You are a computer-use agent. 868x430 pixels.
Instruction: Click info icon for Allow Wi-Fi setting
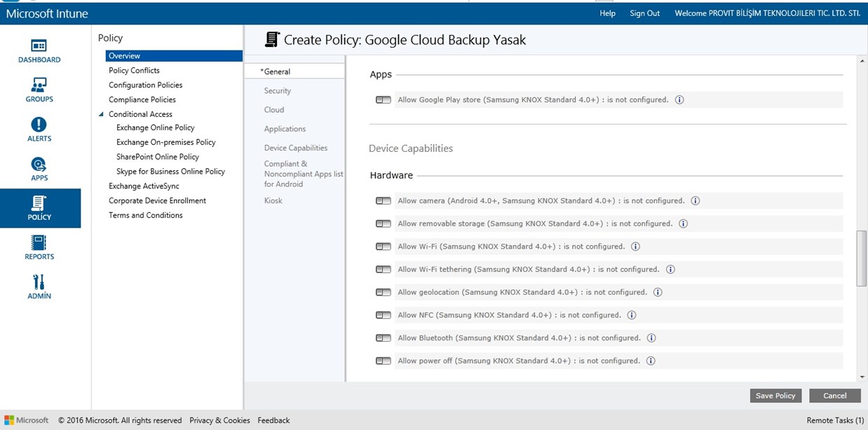point(635,247)
